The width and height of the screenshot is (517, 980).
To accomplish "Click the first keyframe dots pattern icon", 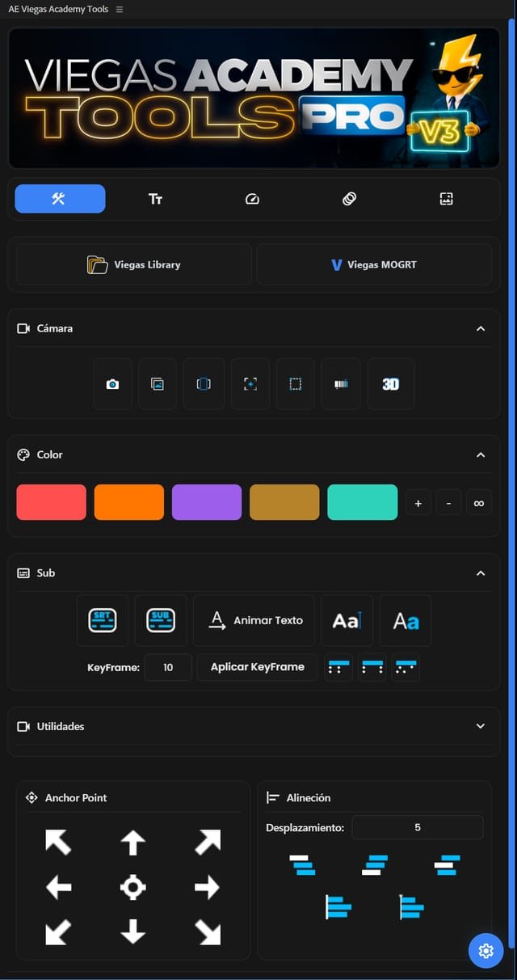I will [339, 667].
